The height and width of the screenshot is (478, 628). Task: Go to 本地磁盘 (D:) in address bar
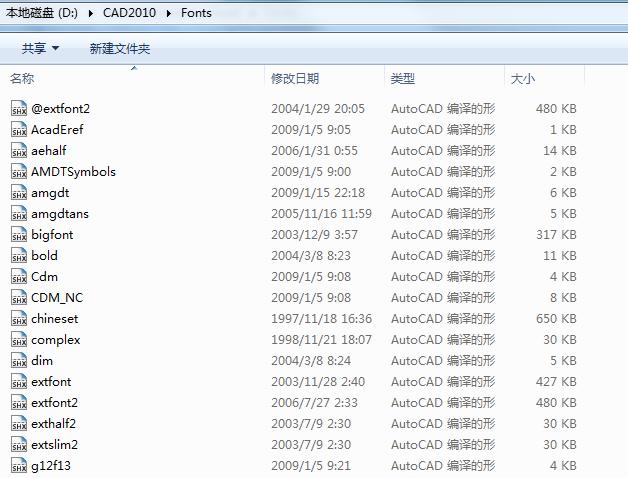[42, 13]
